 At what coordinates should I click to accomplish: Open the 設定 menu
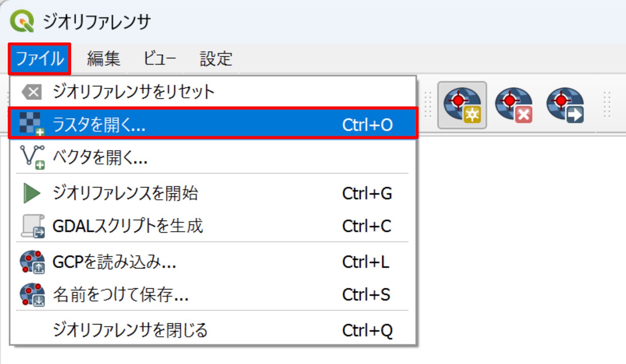click(x=216, y=59)
